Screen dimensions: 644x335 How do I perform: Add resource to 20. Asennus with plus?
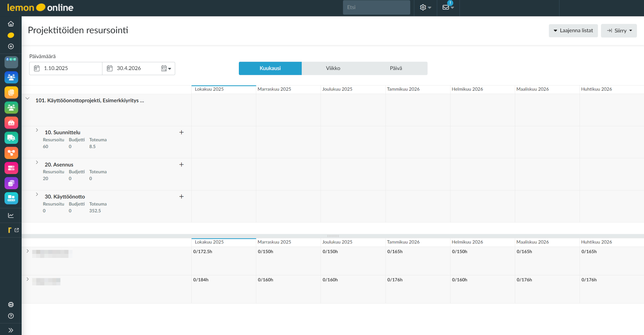coord(182,164)
